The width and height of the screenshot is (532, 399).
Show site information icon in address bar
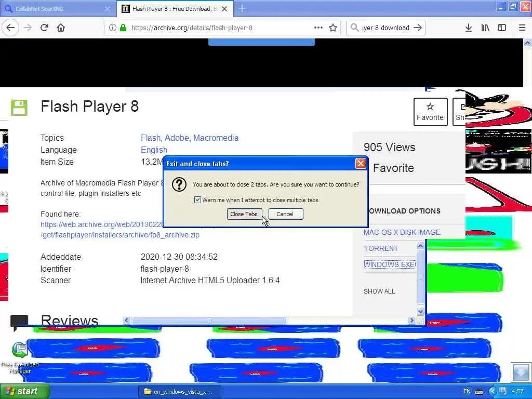[x=112, y=28]
